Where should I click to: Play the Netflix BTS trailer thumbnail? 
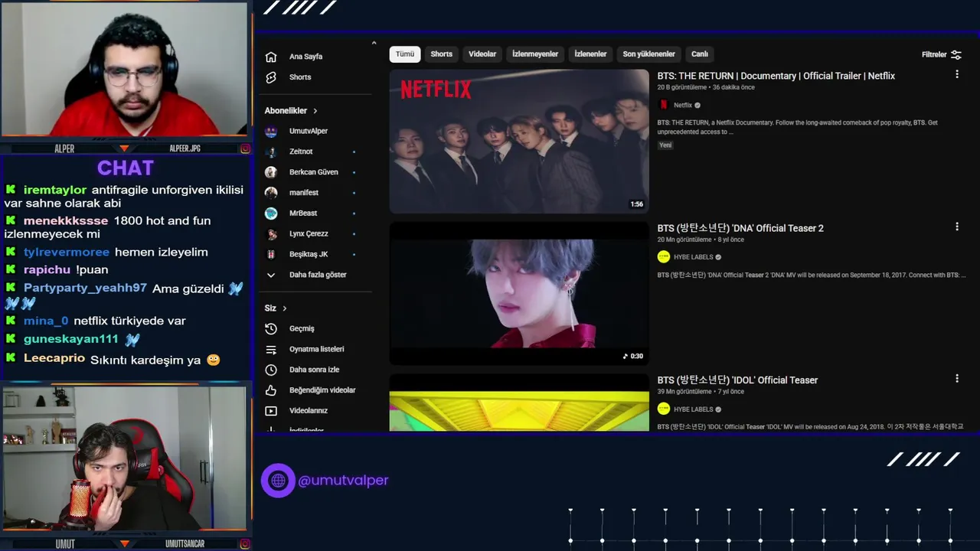pyautogui.click(x=519, y=142)
